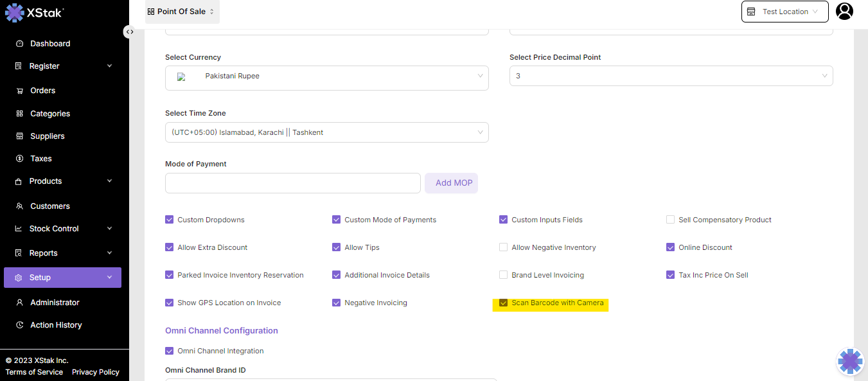868x381 pixels.
Task: Check Sell Compensatory Product option
Action: (x=671, y=220)
